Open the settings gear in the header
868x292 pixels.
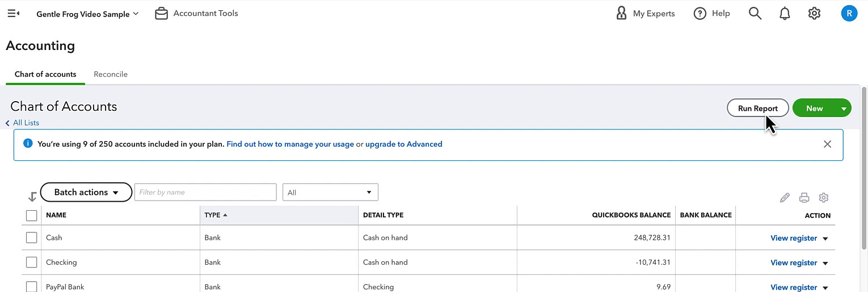(x=815, y=14)
